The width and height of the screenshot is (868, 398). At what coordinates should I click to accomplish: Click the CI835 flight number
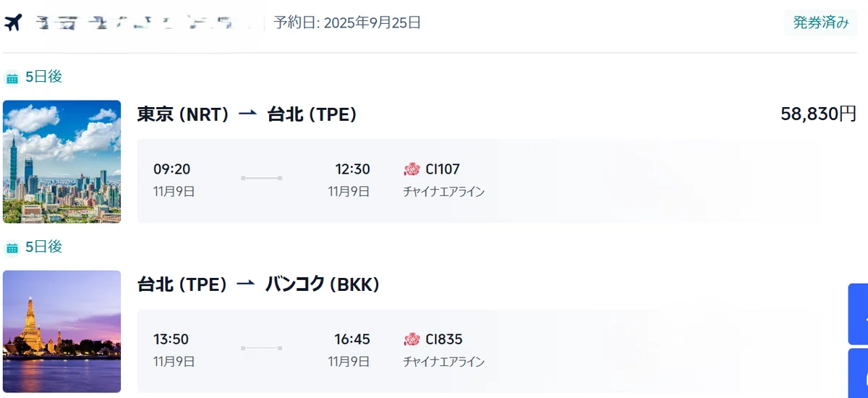tap(444, 339)
